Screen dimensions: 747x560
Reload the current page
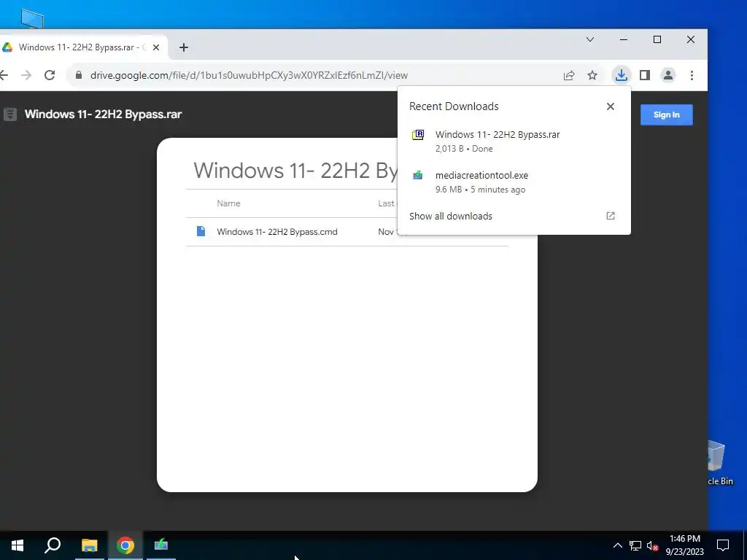(50, 75)
